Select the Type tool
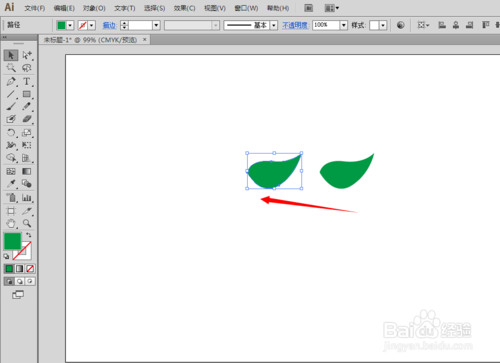The width and height of the screenshot is (500, 363). click(26, 81)
